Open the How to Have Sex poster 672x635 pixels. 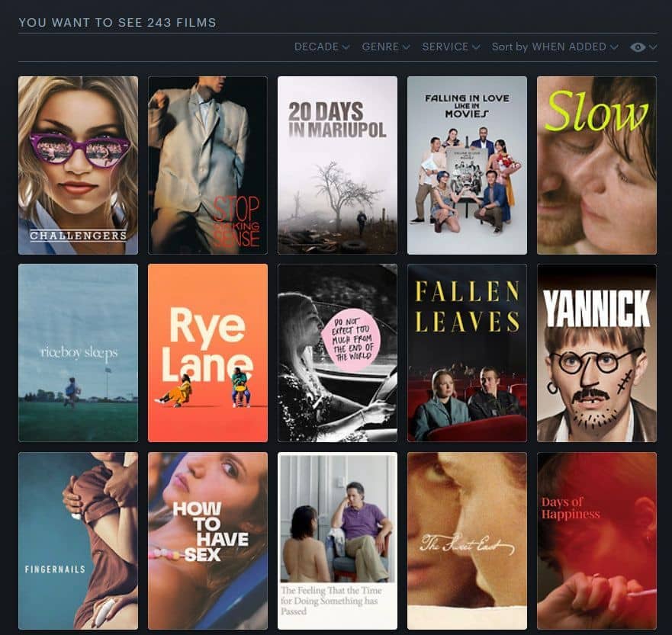(x=208, y=540)
